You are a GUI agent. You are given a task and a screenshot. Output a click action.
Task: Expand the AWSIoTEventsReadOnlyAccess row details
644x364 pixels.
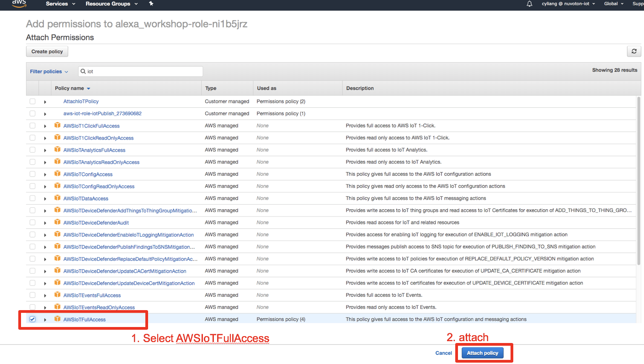click(45, 307)
